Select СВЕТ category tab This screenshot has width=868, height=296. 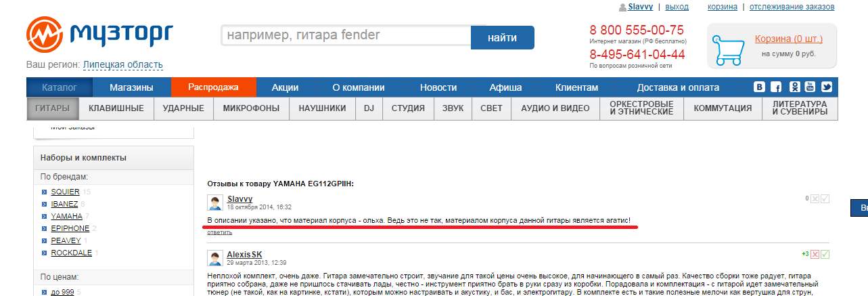click(x=492, y=108)
